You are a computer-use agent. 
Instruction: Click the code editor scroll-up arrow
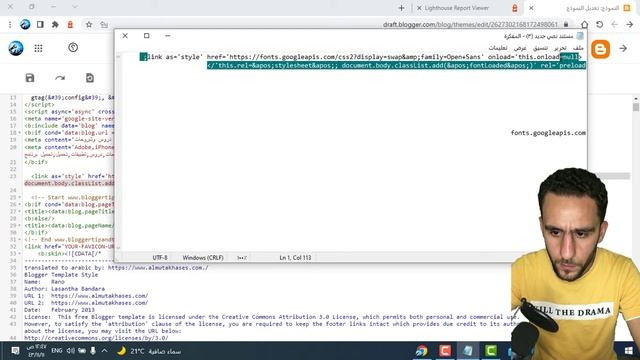click(x=636, y=99)
